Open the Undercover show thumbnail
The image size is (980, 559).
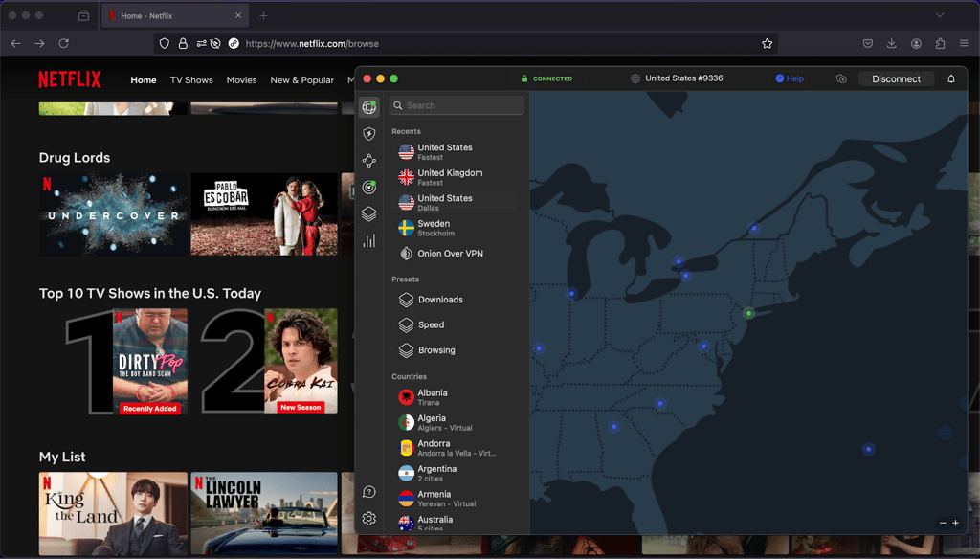tap(113, 214)
